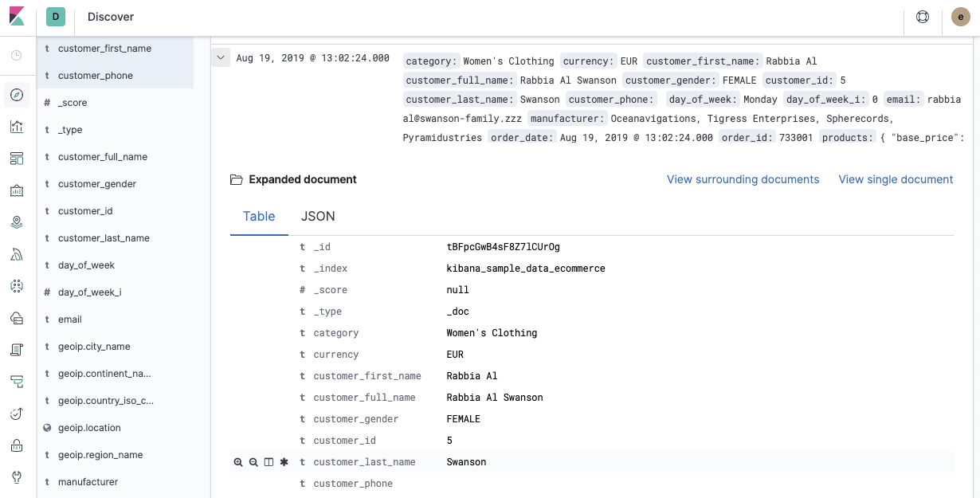Click customer_last_name value Swanson in table
980x498 pixels.
pos(466,462)
